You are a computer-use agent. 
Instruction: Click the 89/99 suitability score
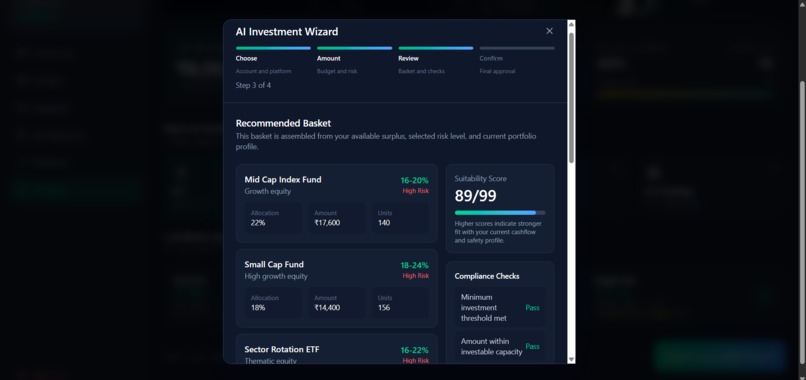[x=475, y=196]
